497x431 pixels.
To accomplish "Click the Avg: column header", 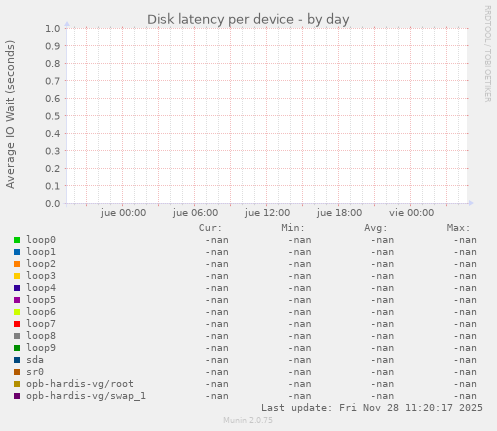I will [376, 228].
